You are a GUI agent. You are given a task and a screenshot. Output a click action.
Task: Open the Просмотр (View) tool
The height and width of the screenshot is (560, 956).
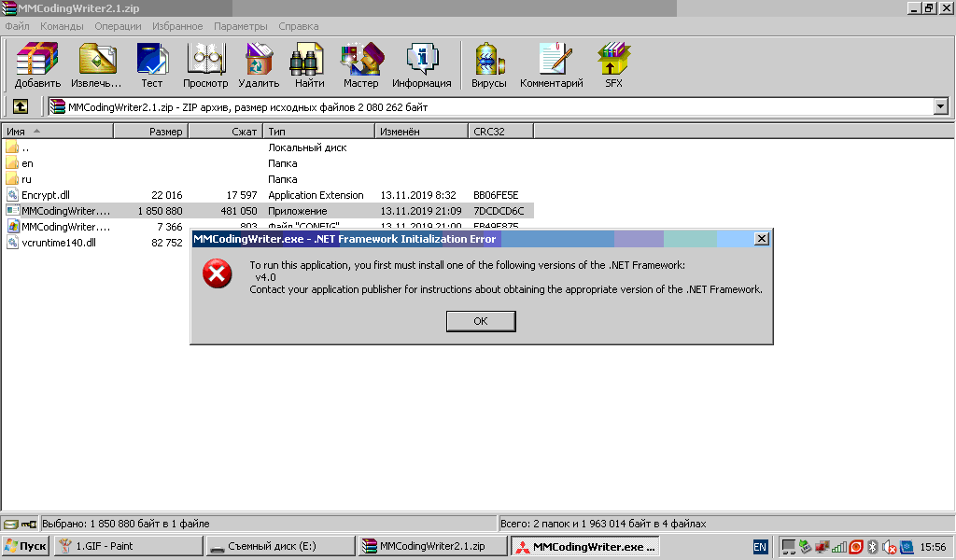pos(205,64)
